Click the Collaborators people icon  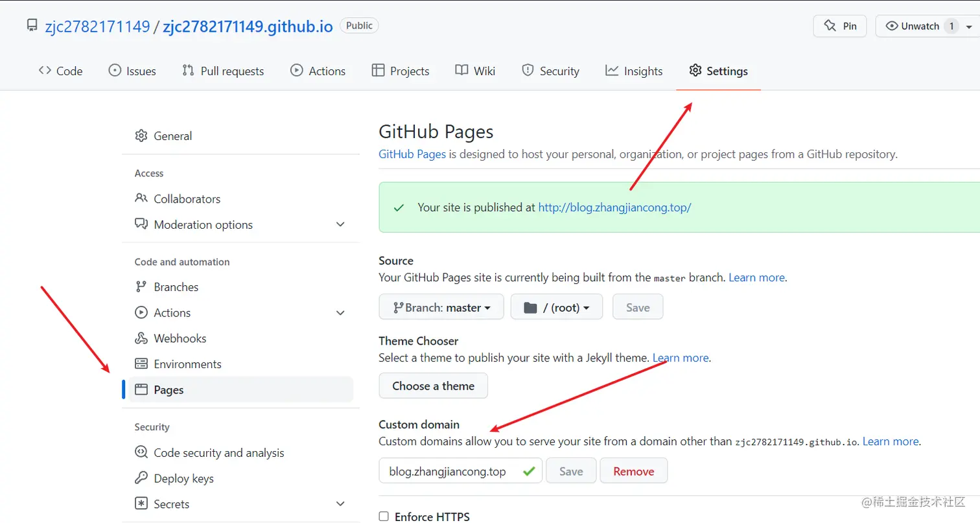(141, 198)
